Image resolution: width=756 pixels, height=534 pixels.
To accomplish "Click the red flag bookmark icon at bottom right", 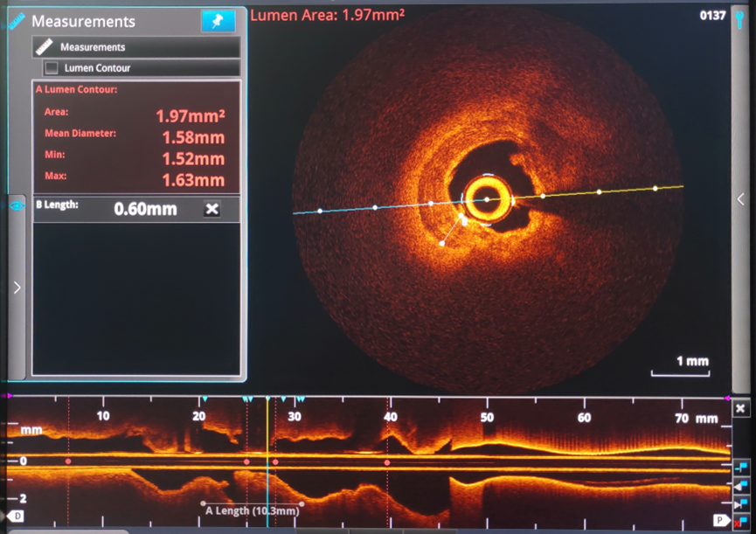I will tap(741, 521).
